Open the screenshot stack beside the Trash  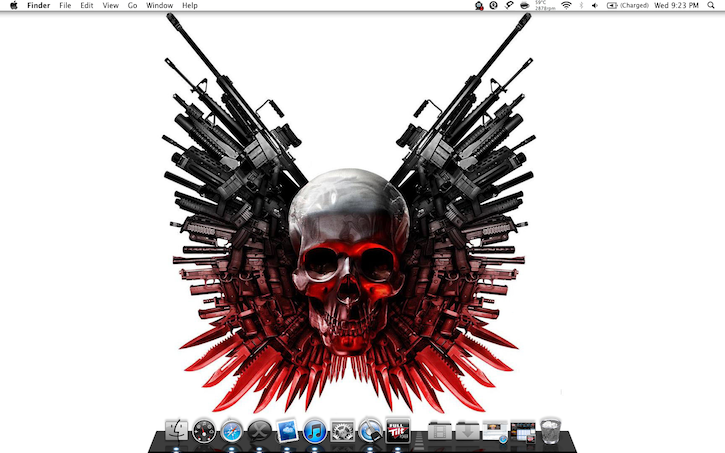point(523,432)
